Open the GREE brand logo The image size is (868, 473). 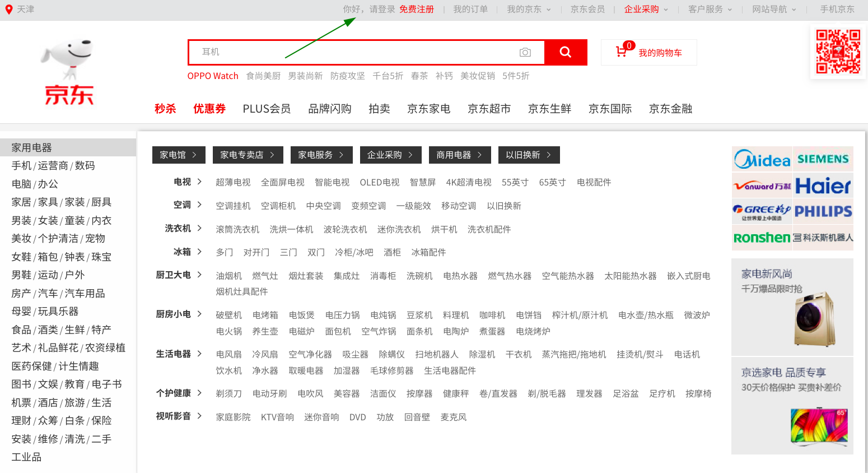click(x=762, y=211)
